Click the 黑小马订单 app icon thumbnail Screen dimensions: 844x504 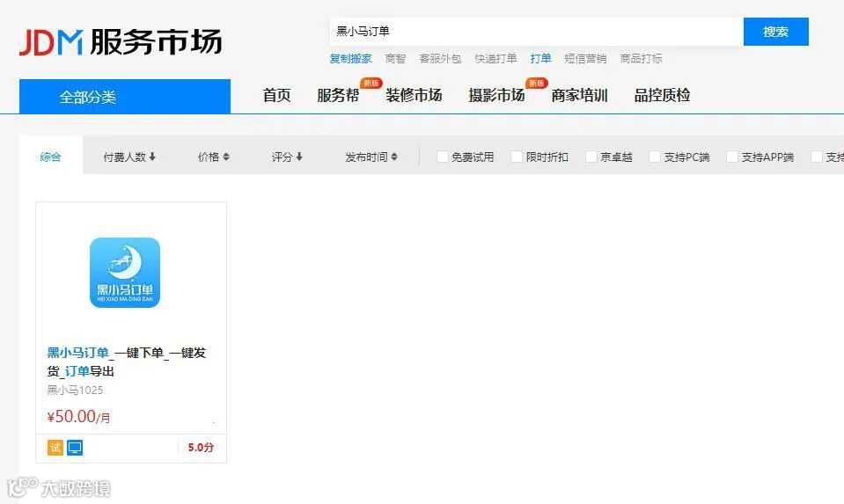tap(125, 273)
